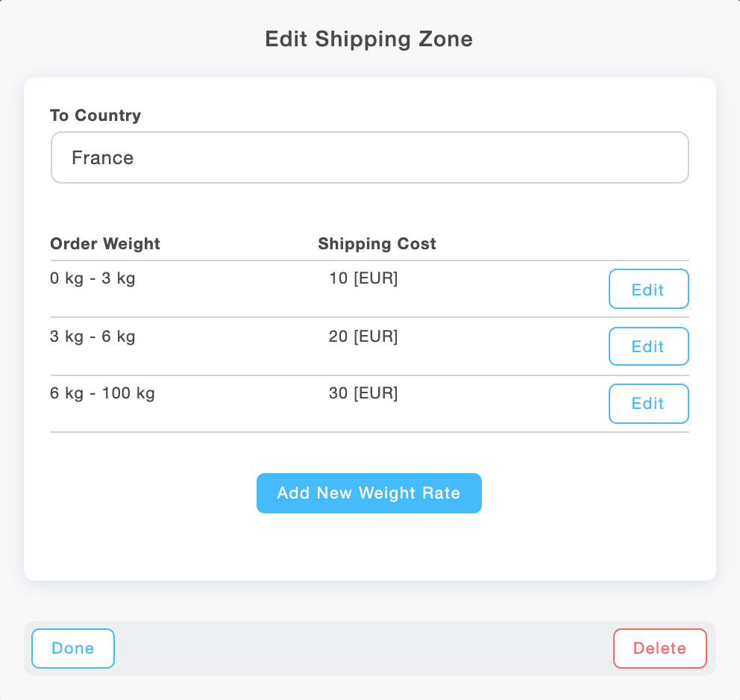Screen dimensions: 740x700
Task: Confirm changes with Done
Action: pyautogui.click(x=72, y=649)
